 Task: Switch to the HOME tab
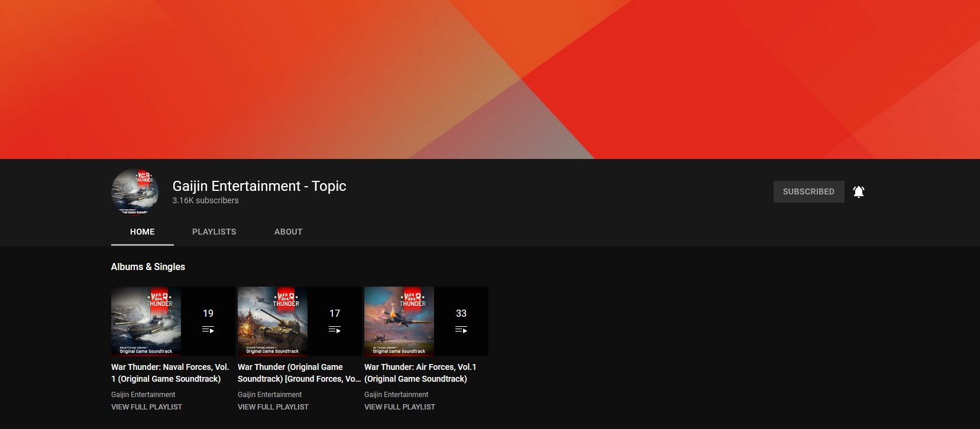(143, 232)
